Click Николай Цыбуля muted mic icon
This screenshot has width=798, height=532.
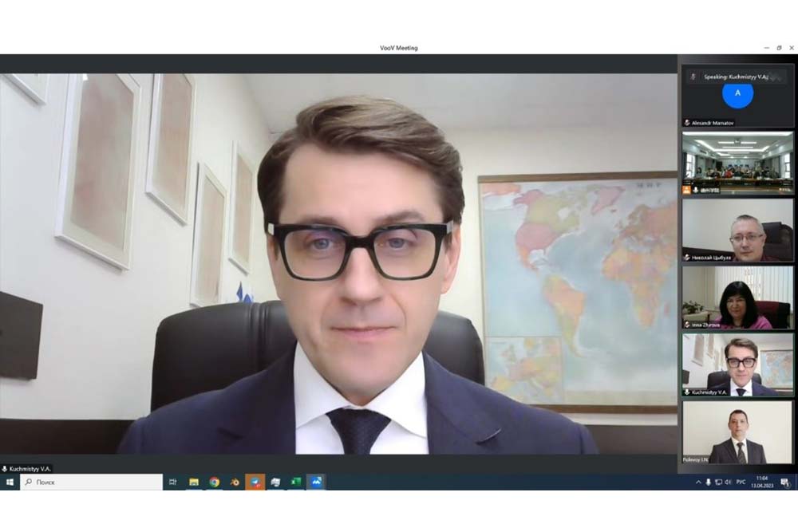pyautogui.click(x=687, y=258)
